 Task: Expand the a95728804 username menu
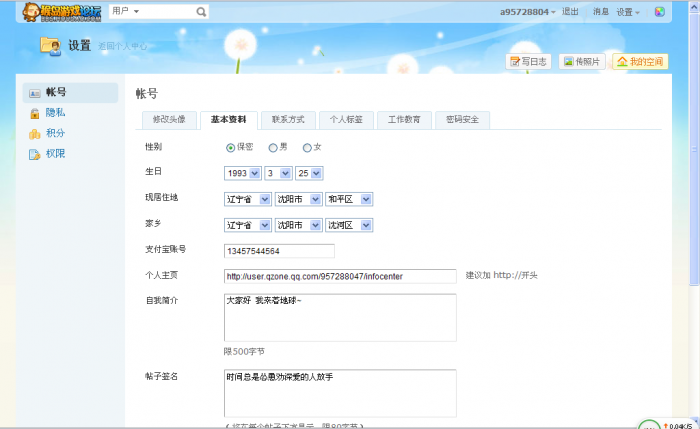click(527, 12)
